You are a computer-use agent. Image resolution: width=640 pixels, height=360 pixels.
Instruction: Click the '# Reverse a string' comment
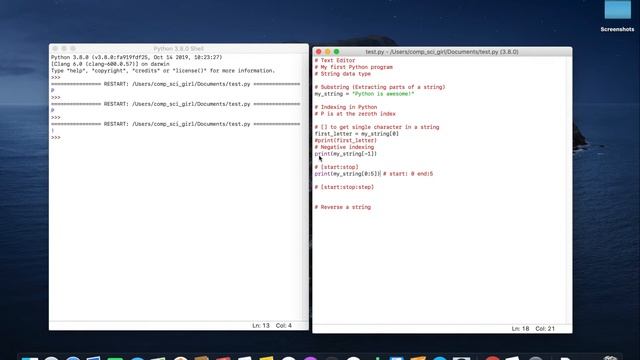click(x=342, y=207)
